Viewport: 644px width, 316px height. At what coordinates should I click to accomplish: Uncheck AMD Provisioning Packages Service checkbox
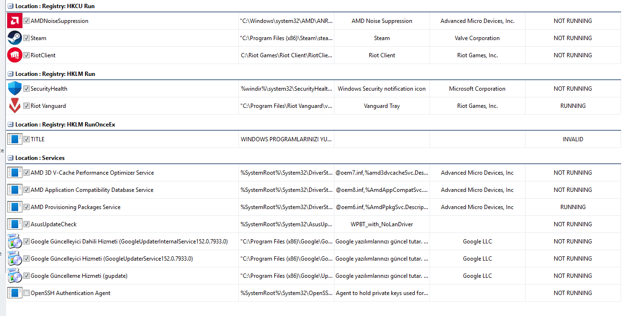pos(27,207)
